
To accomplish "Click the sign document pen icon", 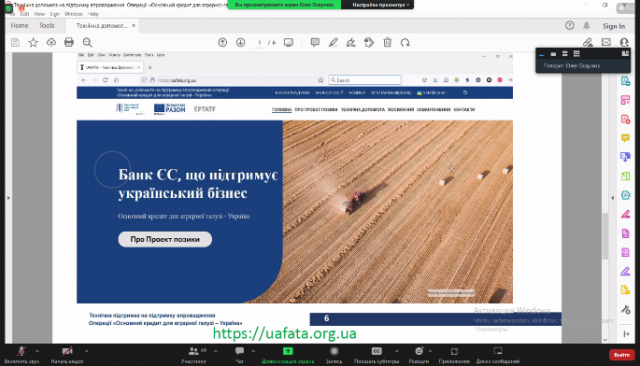I will coord(351,42).
